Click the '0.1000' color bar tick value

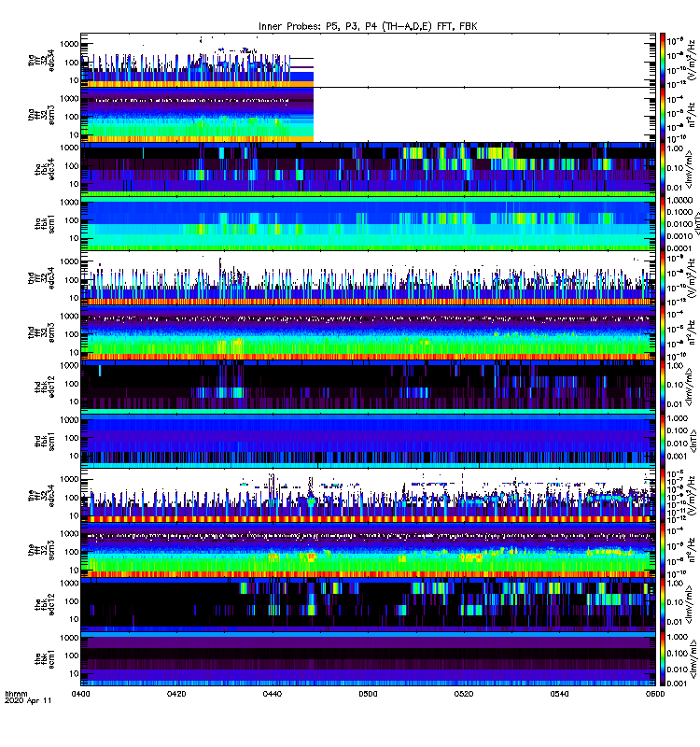(x=679, y=212)
